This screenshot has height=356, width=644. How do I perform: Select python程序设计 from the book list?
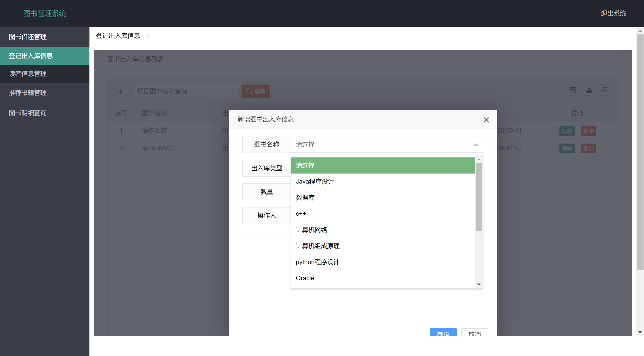318,262
